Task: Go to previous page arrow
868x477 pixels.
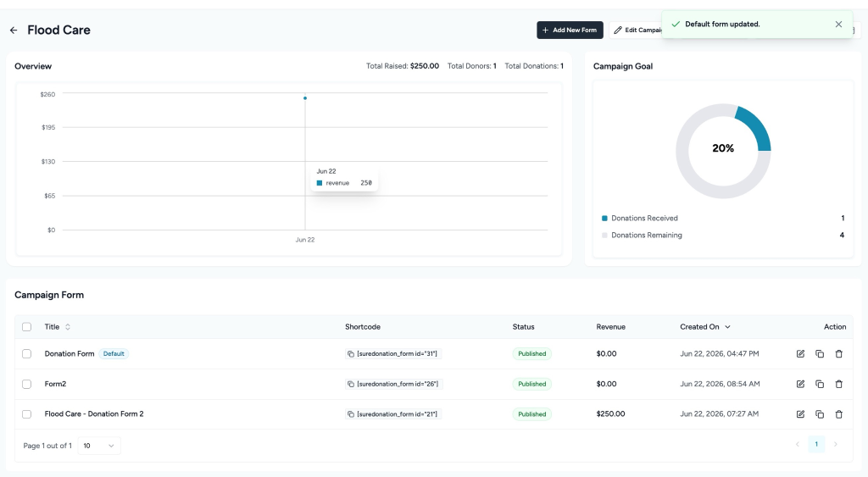Action: 798,444
